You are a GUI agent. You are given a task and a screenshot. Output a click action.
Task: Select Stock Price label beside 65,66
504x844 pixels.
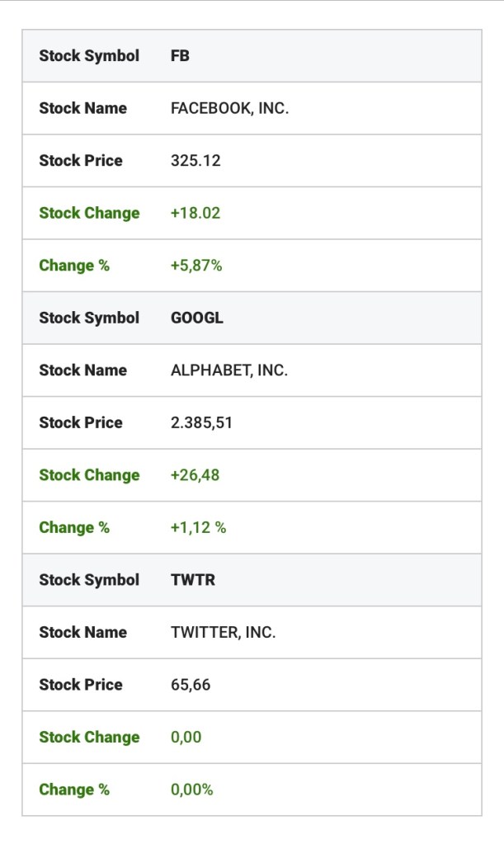pos(80,685)
